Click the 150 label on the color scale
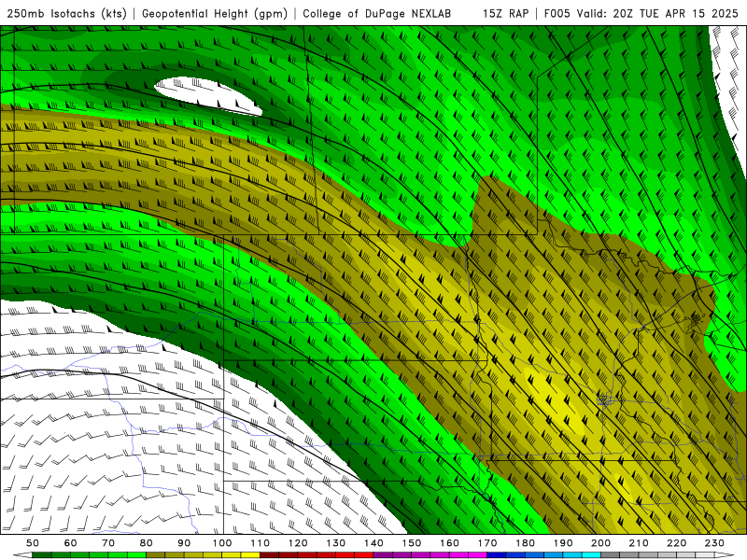Image resolution: width=747 pixels, height=560 pixels. (412, 543)
